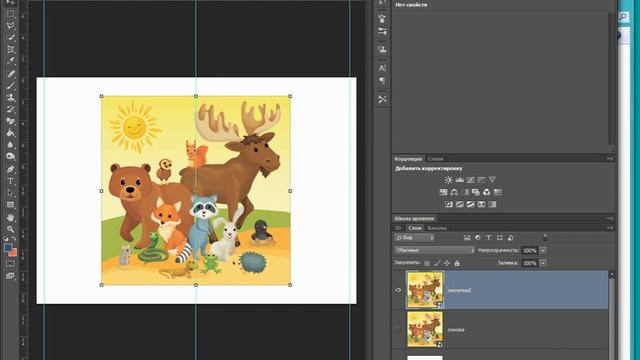Select the History Brush tool
Viewport: 640px width, 360px height.
click(10, 109)
